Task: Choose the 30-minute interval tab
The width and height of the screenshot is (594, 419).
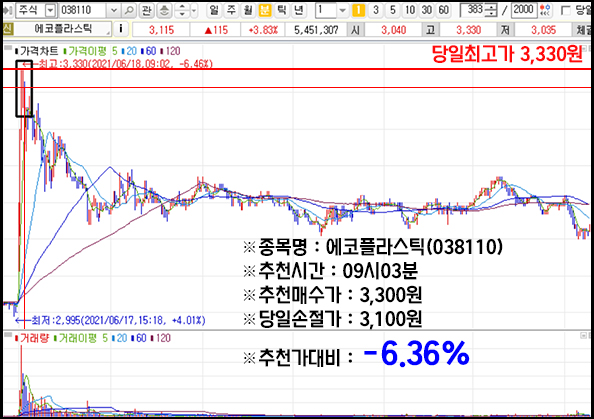Action: [x=427, y=10]
